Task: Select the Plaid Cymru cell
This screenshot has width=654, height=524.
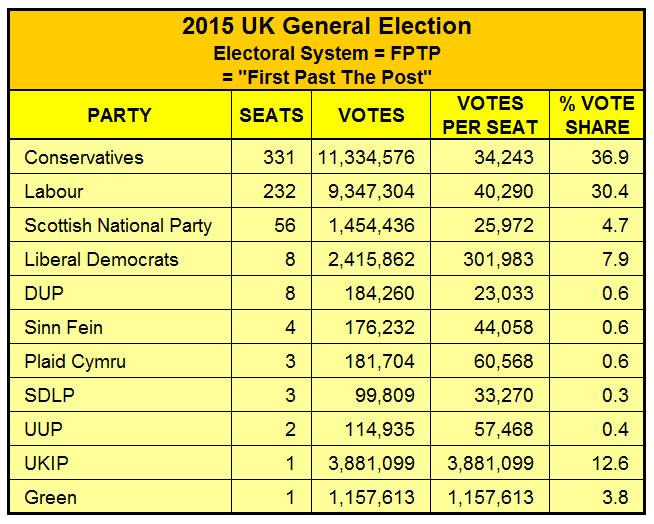Action: 120,361
